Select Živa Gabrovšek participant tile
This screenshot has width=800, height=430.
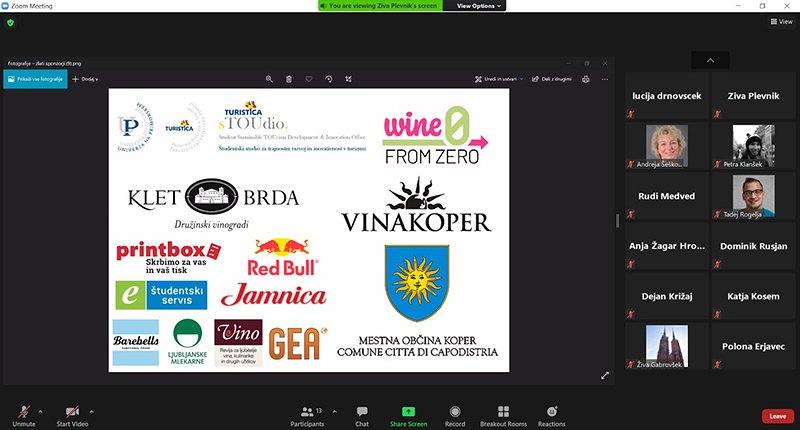click(x=667, y=346)
